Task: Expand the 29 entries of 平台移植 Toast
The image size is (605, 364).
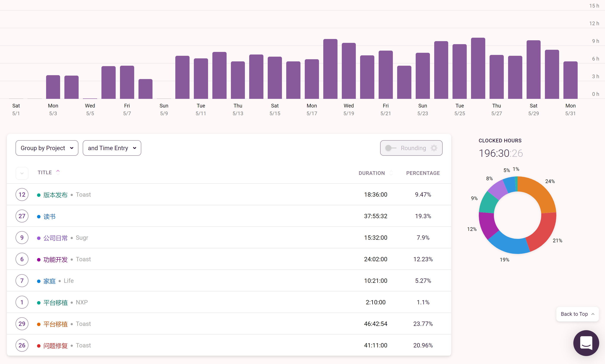Action: click(22, 324)
